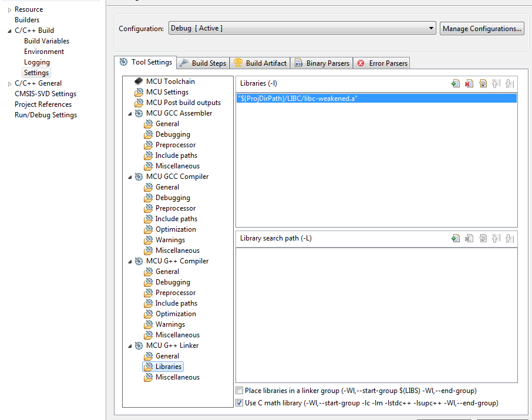Collapse the MCU GCC Assembler node
The image size is (532, 420).
coord(130,114)
